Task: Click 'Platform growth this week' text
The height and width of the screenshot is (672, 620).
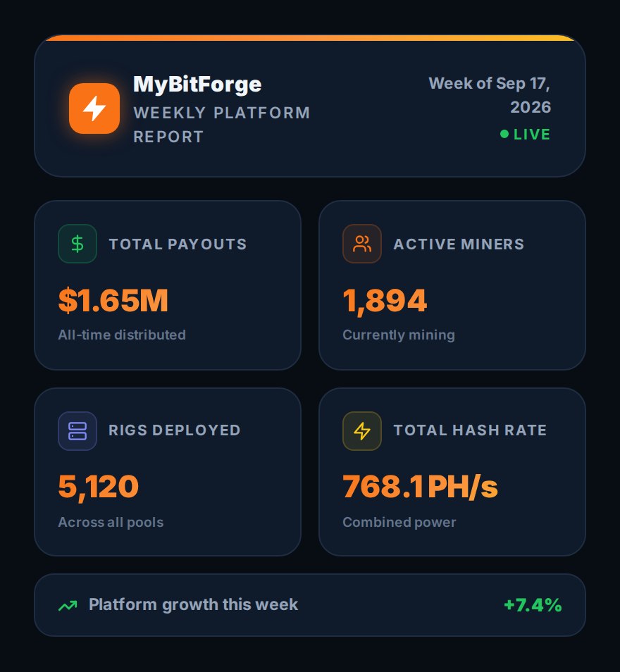Action: point(193,604)
